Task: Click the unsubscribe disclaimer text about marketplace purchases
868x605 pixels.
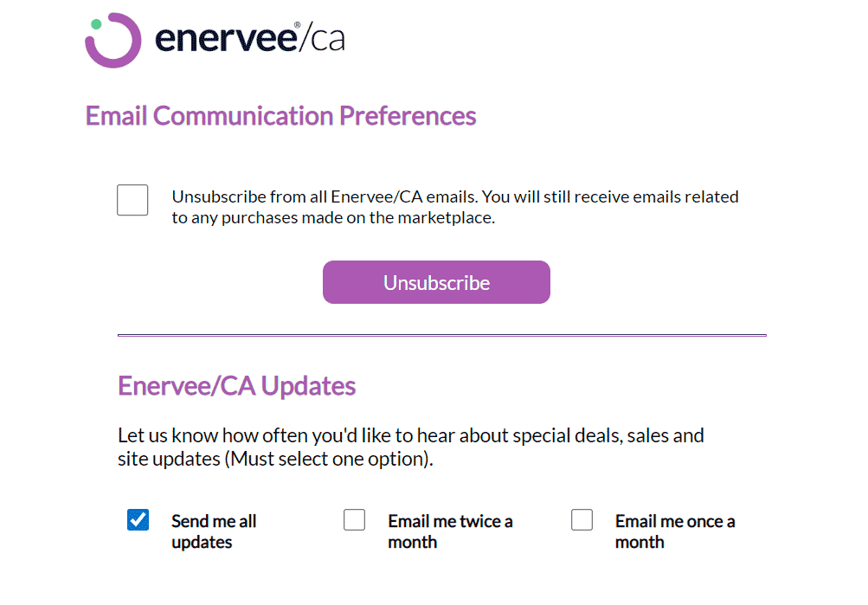Action: (454, 207)
